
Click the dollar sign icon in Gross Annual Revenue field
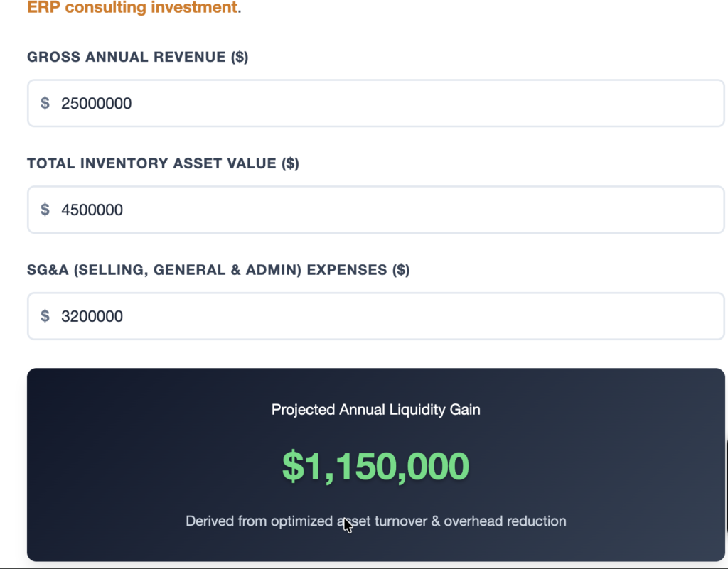(45, 103)
